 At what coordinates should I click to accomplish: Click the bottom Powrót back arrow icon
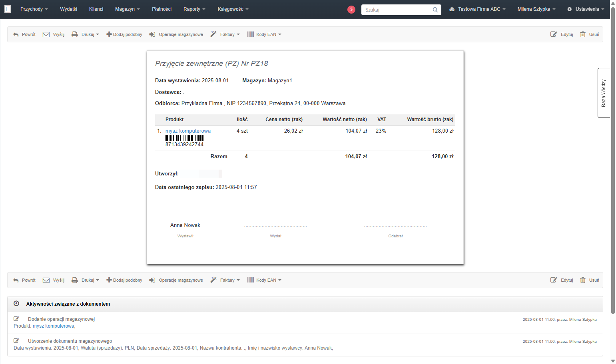click(16, 280)
